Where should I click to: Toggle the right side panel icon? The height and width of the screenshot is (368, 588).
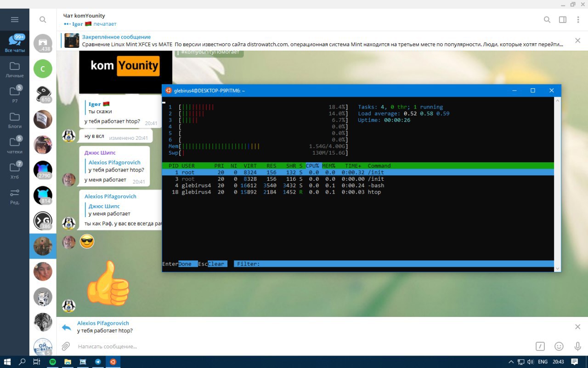coord(563,20)
